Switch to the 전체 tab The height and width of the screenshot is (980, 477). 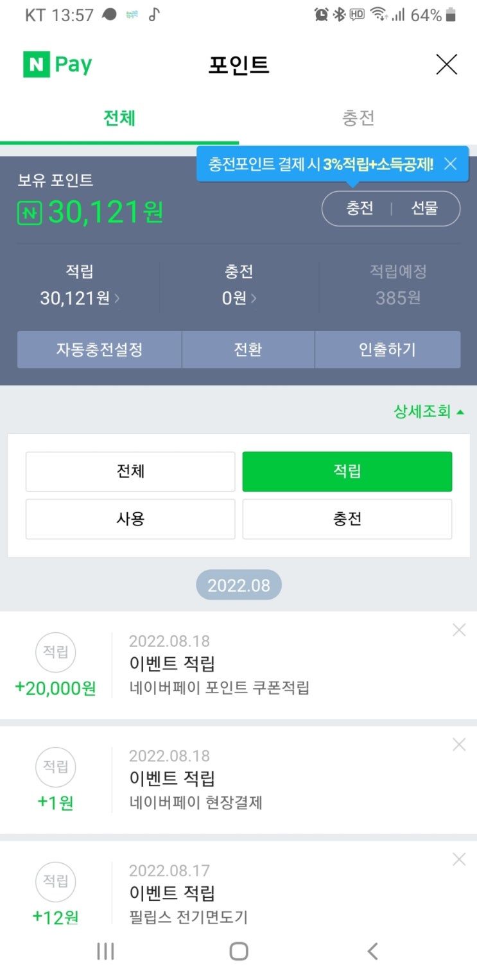pyautogui.click(x=119, y=119)
